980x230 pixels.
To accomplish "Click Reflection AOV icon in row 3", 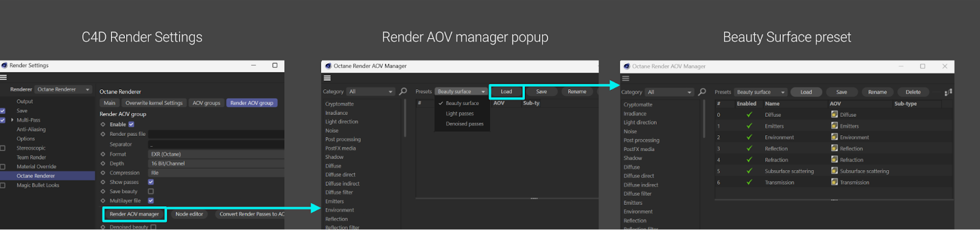I will pyautogui.click(x=834, y=148).
